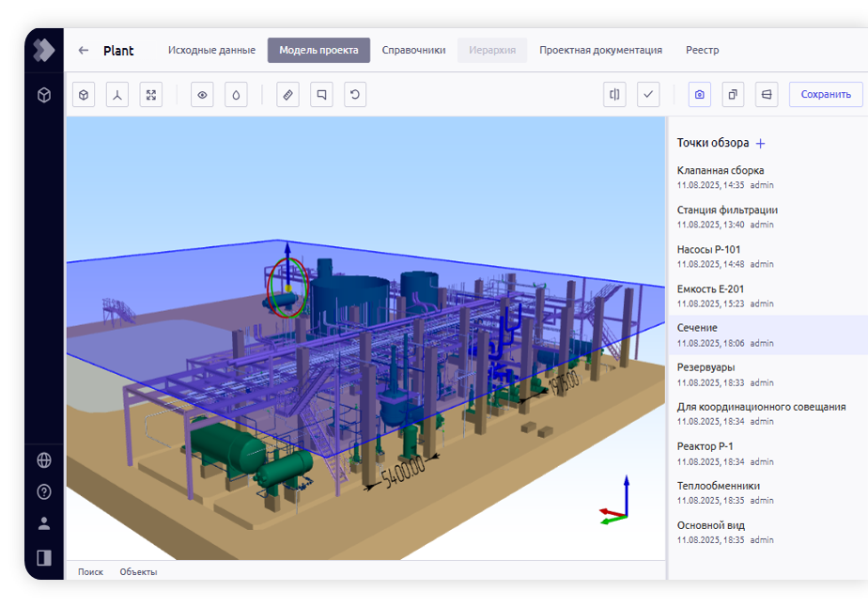This screenshot has width=868, height=607.
Task: Click the three-axis toolbar button
Action: 117,95
